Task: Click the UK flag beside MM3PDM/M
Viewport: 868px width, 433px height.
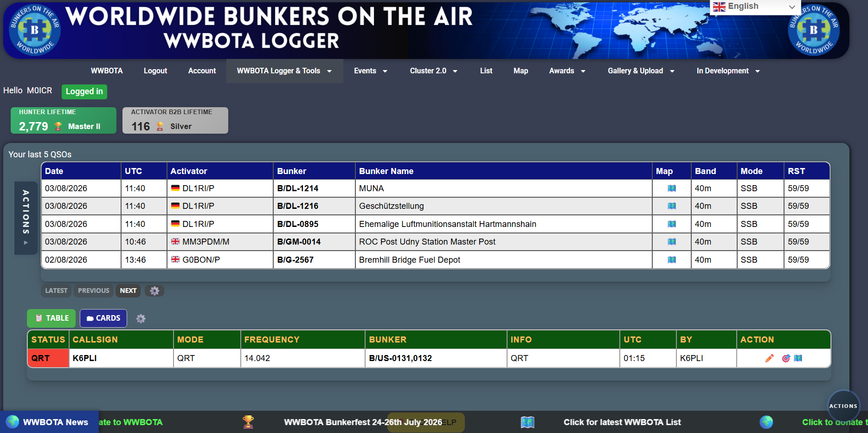Action: [175, 241]
